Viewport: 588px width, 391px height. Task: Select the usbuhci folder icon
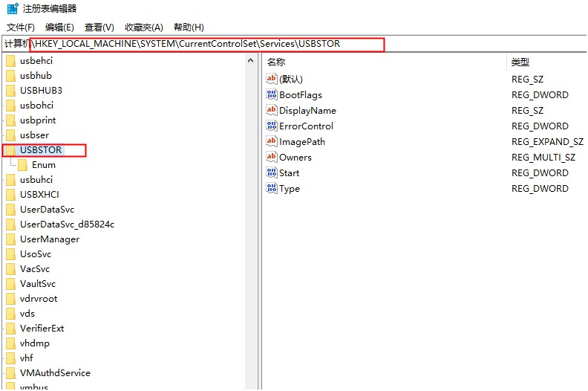click(x=11, y=180)
